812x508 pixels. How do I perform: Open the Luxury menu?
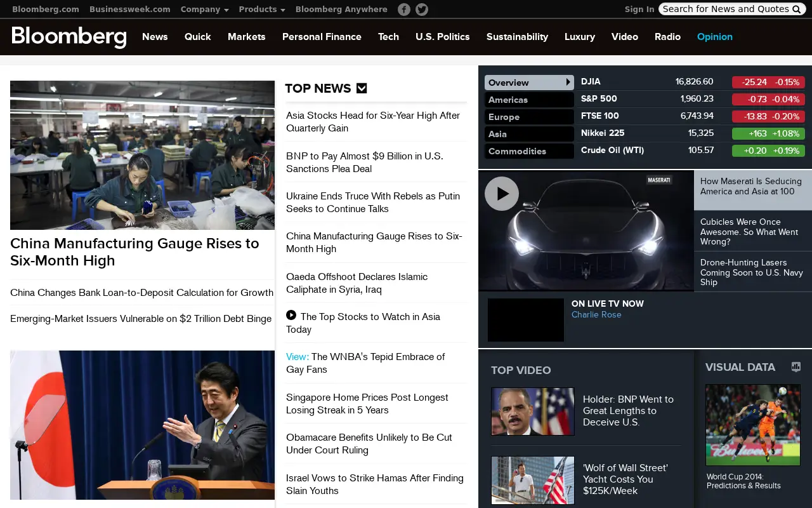point(580,37)
